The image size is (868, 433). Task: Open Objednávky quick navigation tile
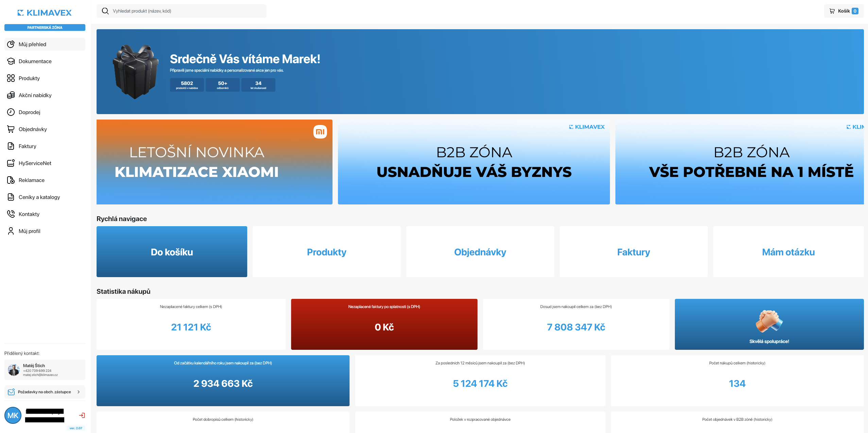(480, 252)
